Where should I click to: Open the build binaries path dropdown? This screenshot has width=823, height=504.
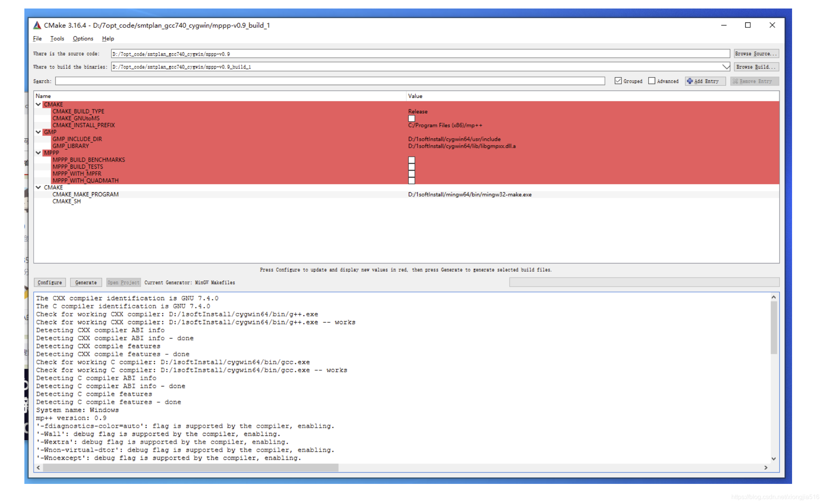pyautogui.click(x=726, y=67)
